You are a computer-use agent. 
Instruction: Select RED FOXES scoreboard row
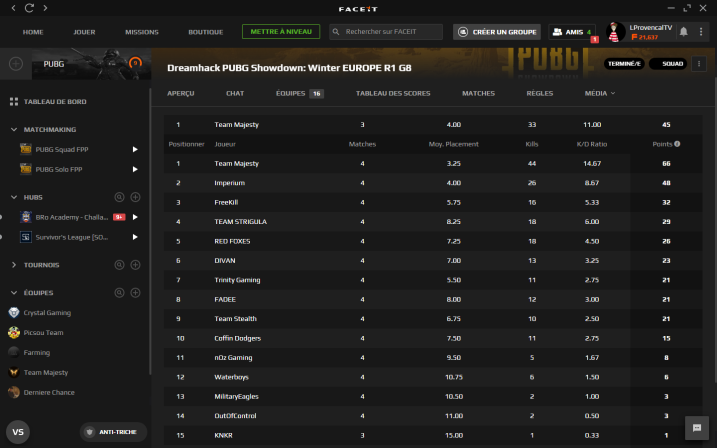(433, 241)
